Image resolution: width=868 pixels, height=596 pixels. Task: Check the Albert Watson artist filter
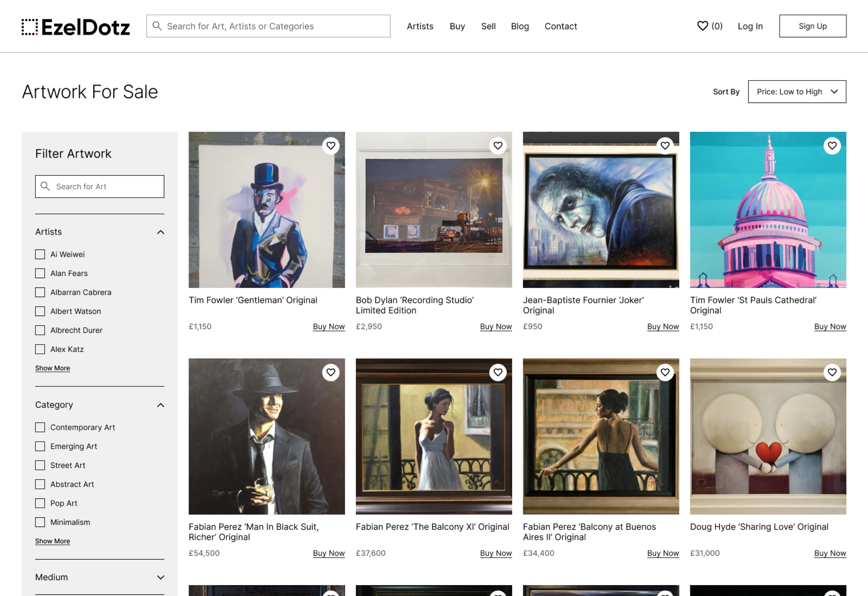pos(40,311)
